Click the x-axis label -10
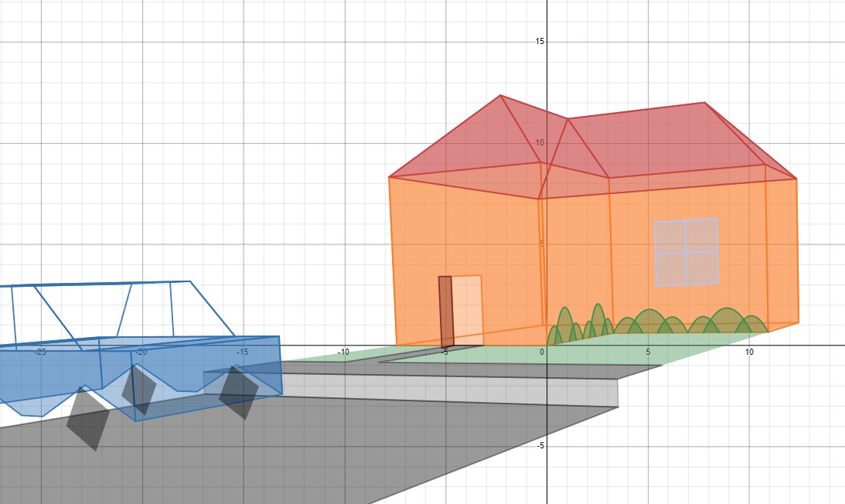This screenshot has height=504, width=845. [343, 352]
